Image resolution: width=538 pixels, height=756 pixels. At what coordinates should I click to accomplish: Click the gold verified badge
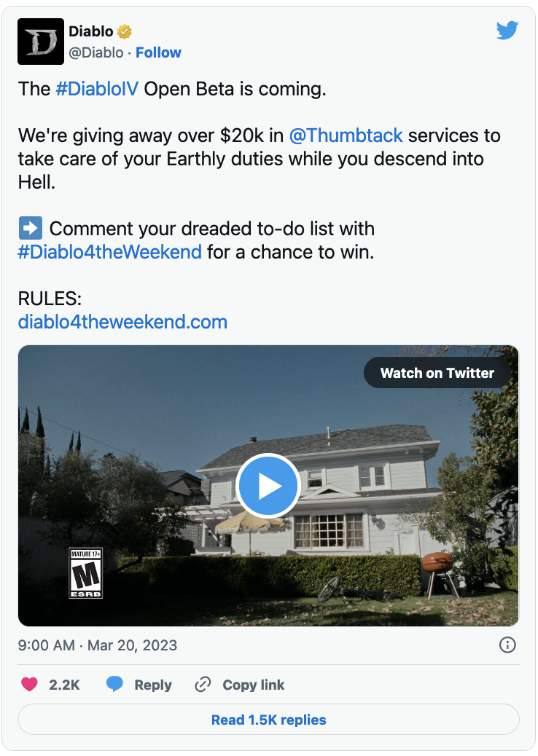(125, 31)
